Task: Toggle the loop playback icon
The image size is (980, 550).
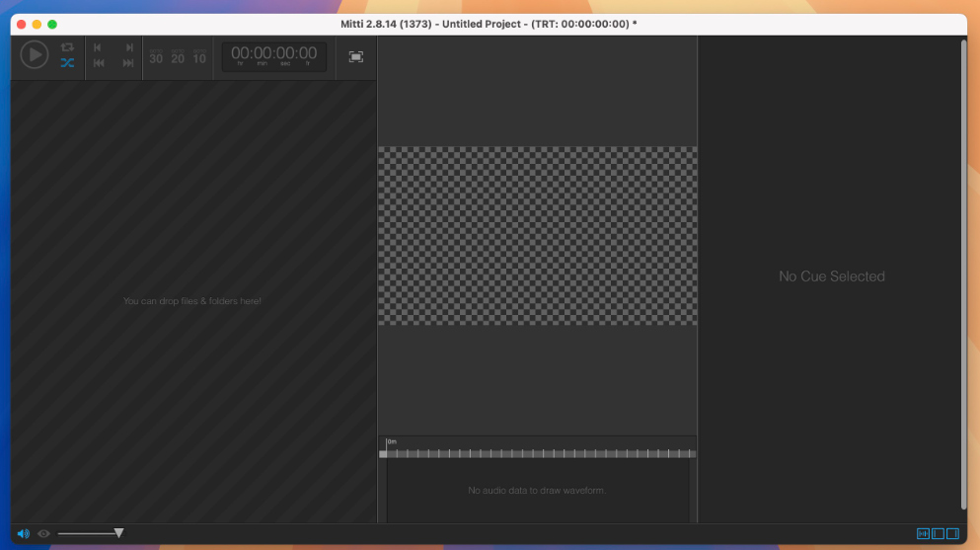Action: pyautogui.click(x=67, y=46)
